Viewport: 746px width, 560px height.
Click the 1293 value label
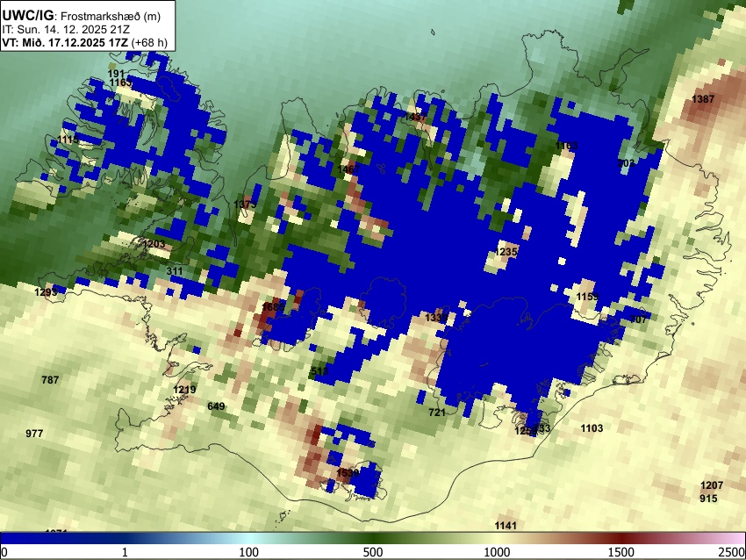(47, 291)
